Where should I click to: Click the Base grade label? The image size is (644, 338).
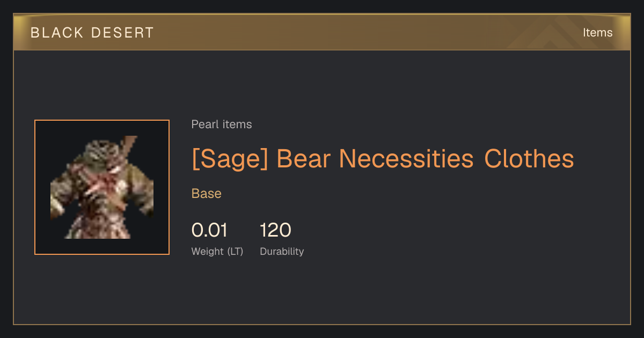point(207,194)
